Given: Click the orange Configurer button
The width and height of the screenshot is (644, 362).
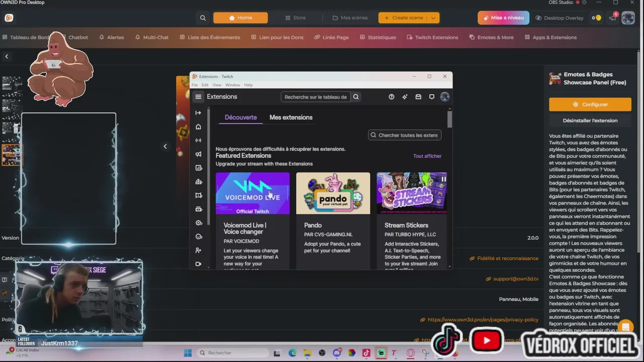Looking at the screenshot, I should [590, 105].
